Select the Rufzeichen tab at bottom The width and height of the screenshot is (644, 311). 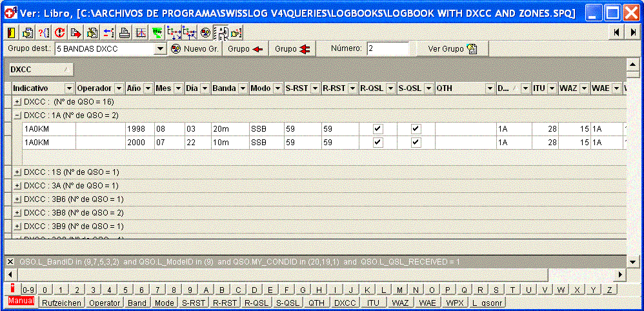point(61,302)
